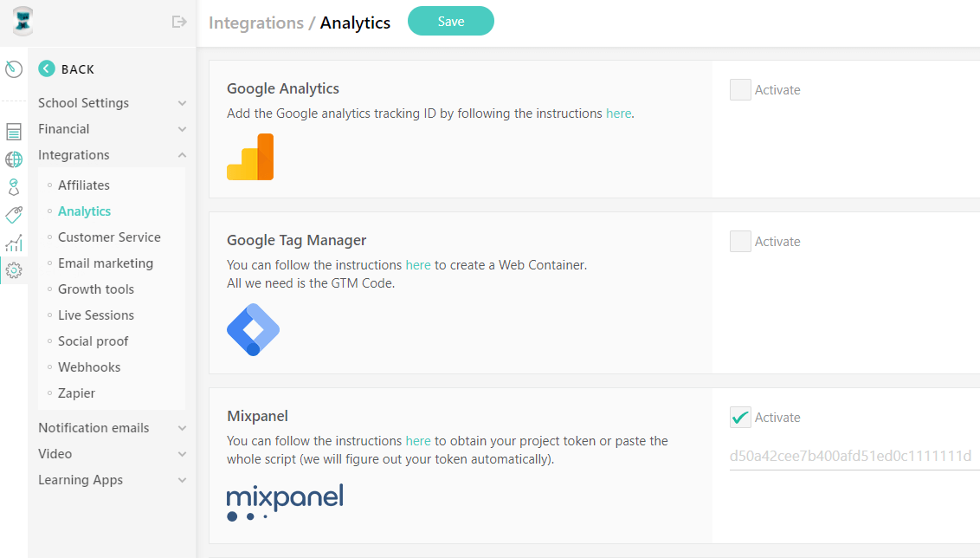
Task: Click the school logo avatar icon
Action: (x=23, y=22)
